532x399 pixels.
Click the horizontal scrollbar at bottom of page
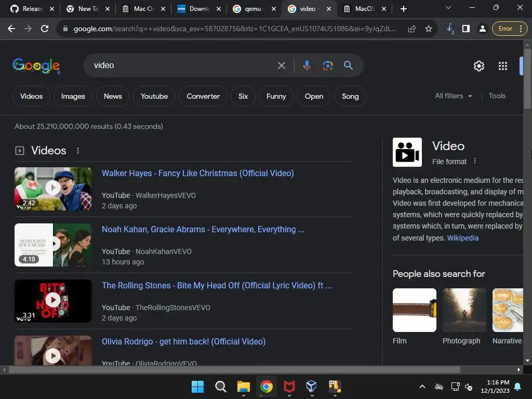click(234, 369)
